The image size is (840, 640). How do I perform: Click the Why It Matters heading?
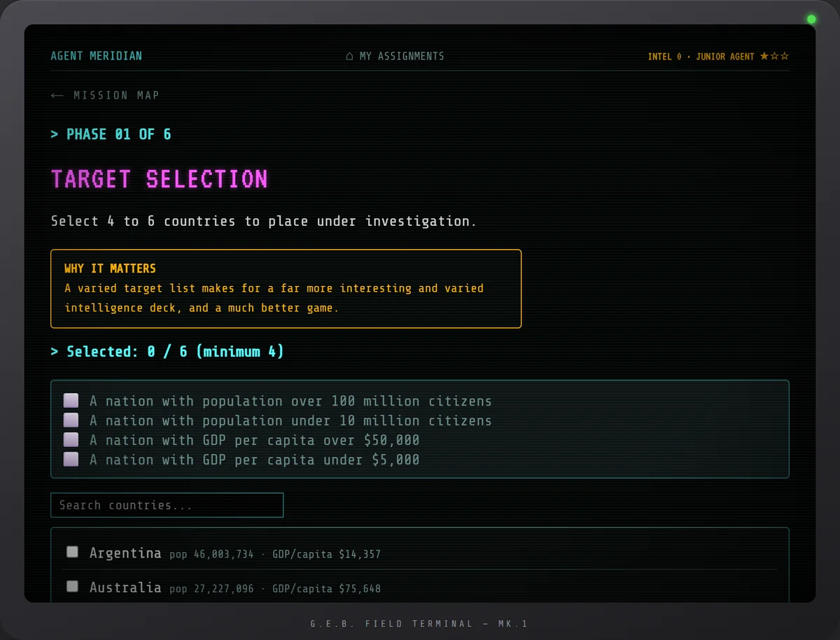click(110, 269)
